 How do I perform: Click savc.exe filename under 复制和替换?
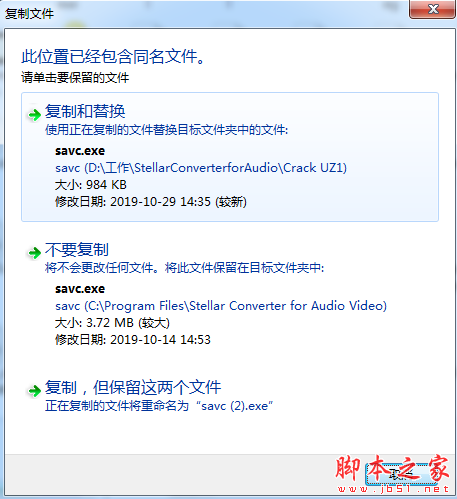coord(80,151)
